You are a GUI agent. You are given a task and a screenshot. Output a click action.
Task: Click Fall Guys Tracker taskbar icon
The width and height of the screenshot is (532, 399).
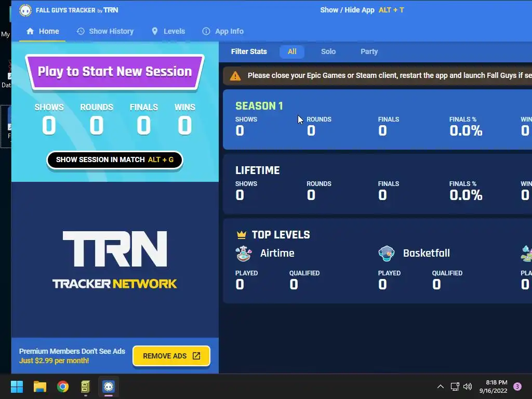[x=109, y=387]
